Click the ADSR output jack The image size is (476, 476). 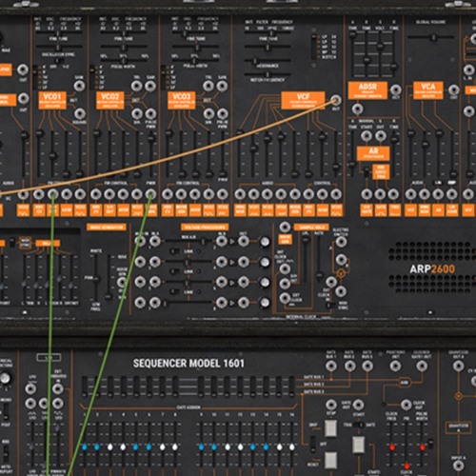pos(395,89)
